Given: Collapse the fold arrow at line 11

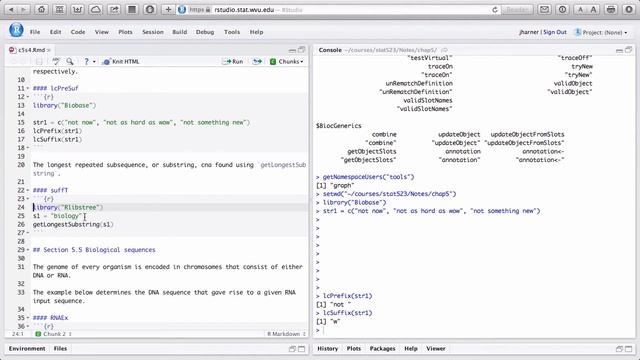Looking at the screenshot, I should tap(28, 88).
